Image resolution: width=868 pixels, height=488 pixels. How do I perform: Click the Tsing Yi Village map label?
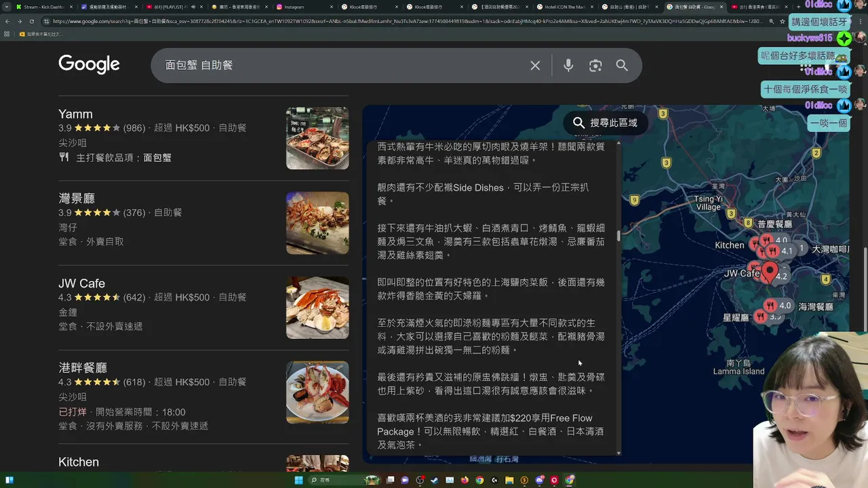pos(709,203)
